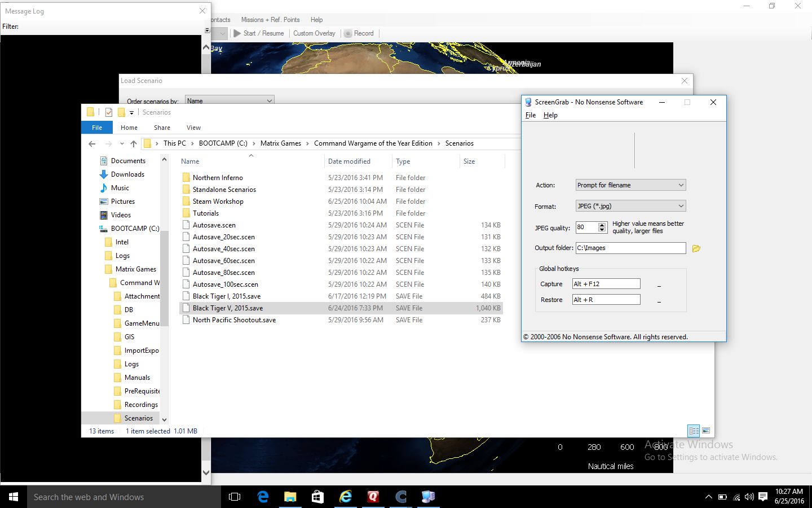Sort files by Size column header
Image resolution: width=812 pixels, height=508 pixels.
coord(469,161)
